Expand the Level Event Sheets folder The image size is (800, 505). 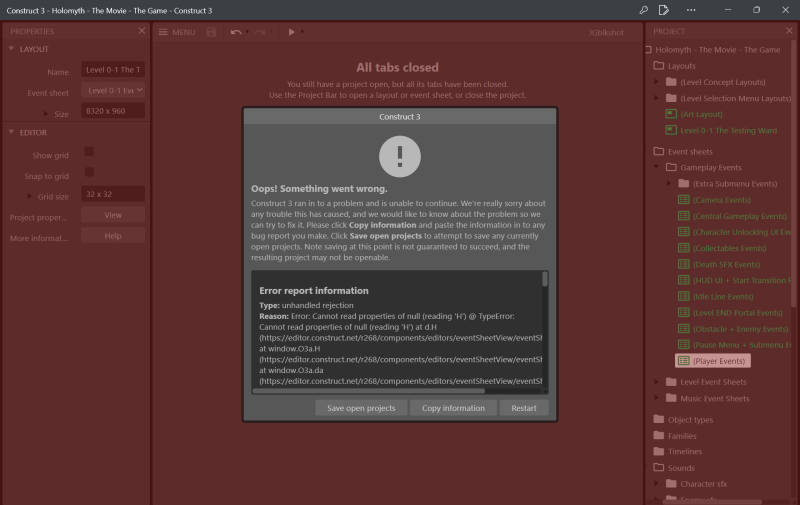[x=657, y=382]
